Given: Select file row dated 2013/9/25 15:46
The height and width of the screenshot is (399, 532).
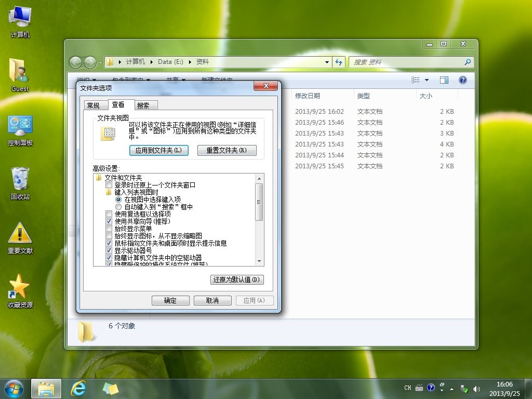Looking at the screenshot, I should click(x=375, y=122).
